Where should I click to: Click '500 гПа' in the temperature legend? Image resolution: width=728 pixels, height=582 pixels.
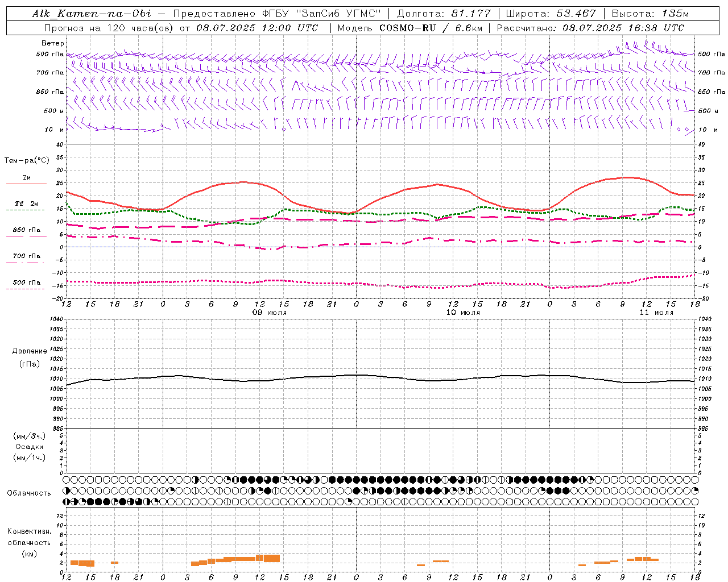27,282
